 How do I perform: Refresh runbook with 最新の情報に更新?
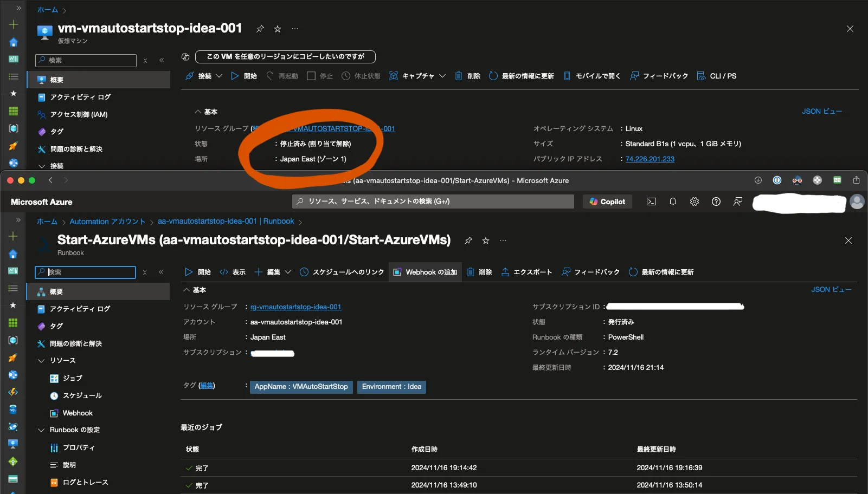point(661,272)
